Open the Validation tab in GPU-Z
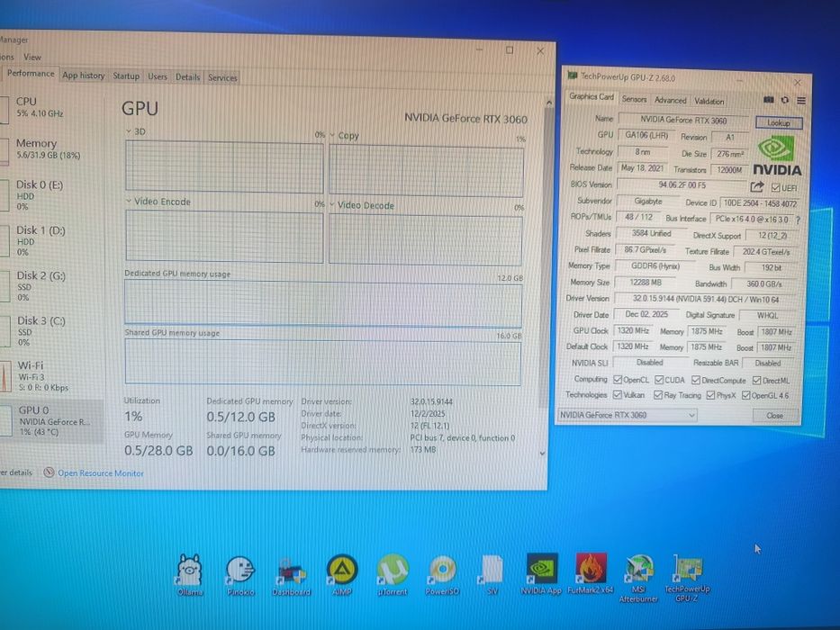 (x=709, y=101)
